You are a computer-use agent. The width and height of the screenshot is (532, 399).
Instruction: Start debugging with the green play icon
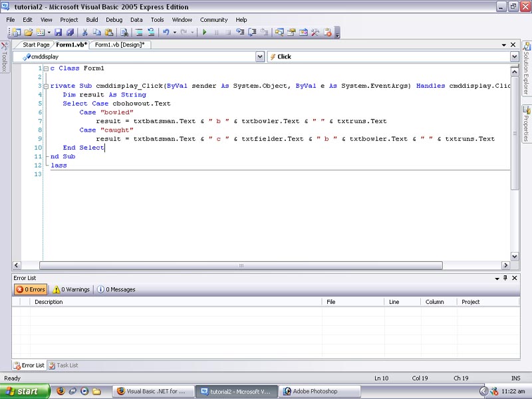(205, 32)
